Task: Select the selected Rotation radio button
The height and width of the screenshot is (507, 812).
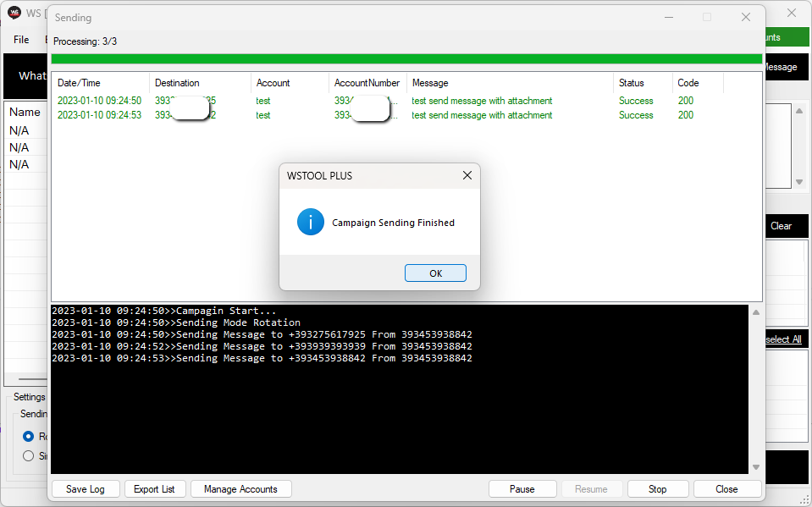Action: click(29, 437)
